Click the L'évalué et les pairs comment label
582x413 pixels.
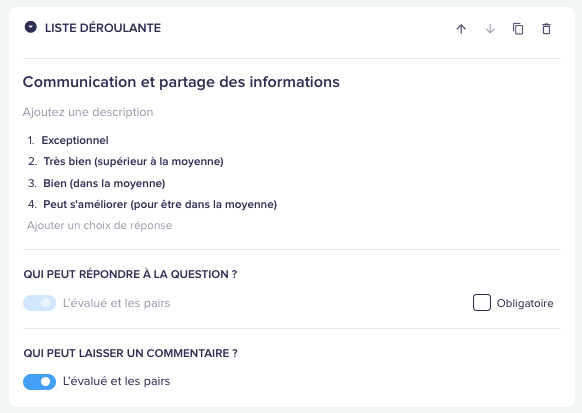[x=116, y=381]
